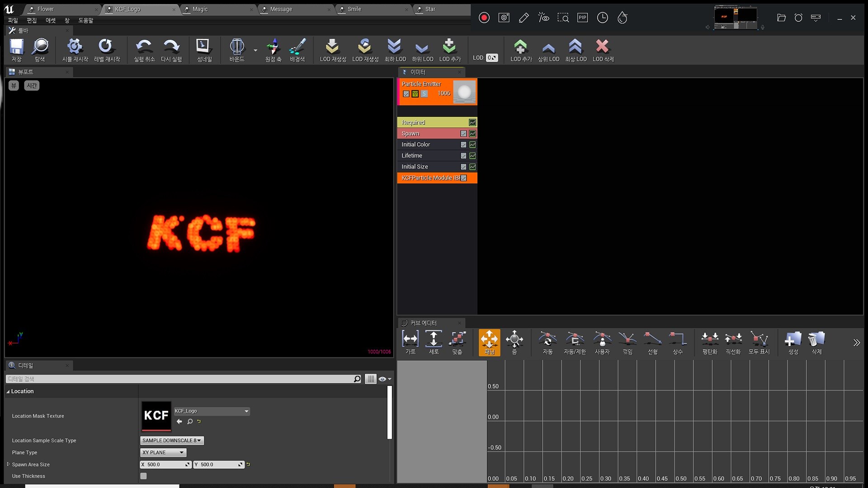The width and height of the screenshot is (868, 488).
Task: Toggle the particle bounds display
Action: tap(236, 50)
